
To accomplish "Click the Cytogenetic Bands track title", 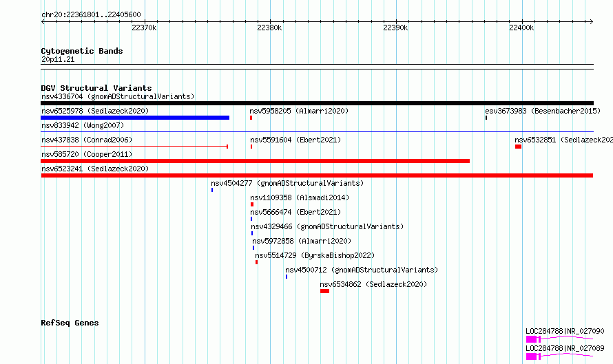I will (82, 51).
